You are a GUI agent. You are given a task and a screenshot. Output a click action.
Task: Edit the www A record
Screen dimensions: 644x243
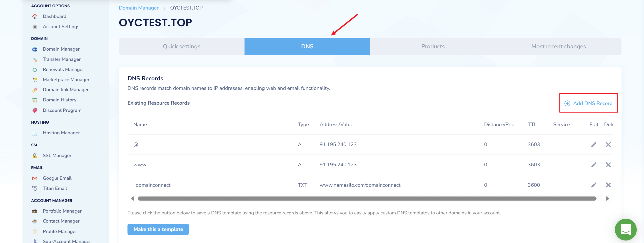coord(594,165)
